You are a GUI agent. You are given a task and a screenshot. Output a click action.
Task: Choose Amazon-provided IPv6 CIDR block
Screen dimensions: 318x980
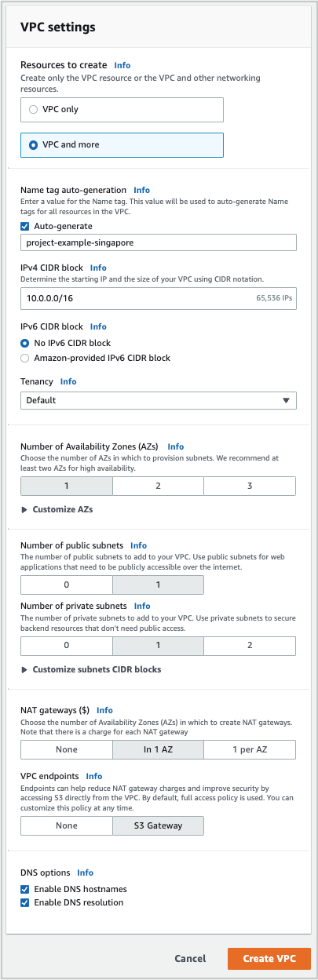26,358
